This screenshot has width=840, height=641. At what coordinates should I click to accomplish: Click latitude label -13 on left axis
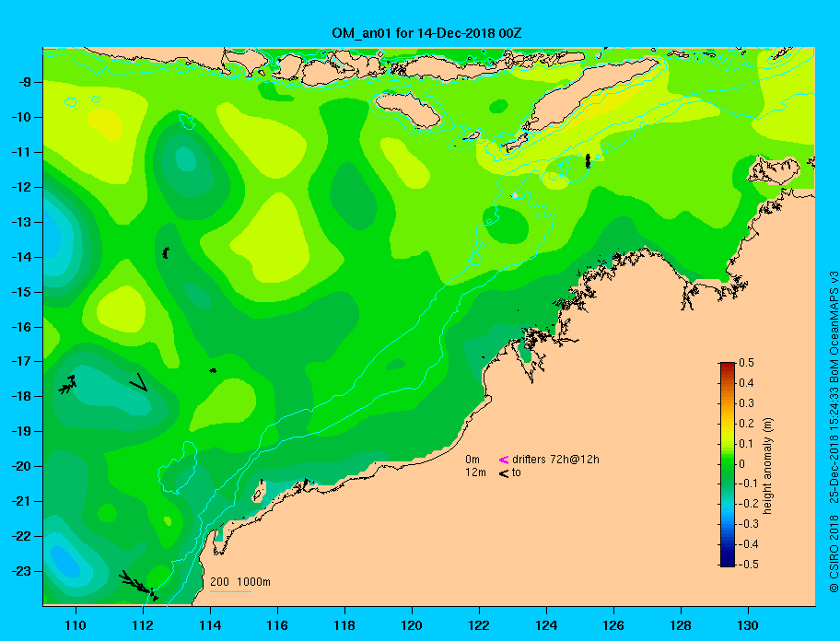click(20, 222)
